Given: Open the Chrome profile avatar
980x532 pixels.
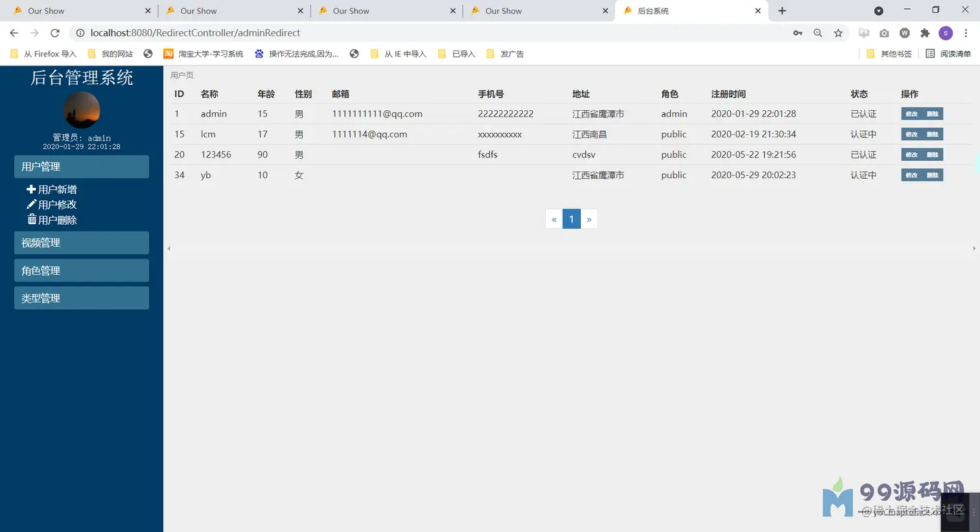Looking at the screenshot, I should pos(946,33).
